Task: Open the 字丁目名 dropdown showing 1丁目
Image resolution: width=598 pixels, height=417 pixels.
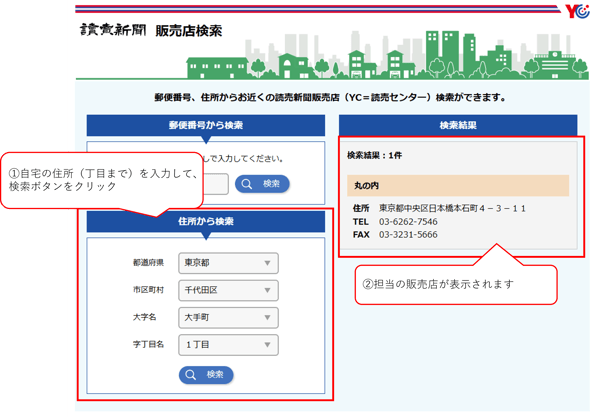Action: click(228, 345)
